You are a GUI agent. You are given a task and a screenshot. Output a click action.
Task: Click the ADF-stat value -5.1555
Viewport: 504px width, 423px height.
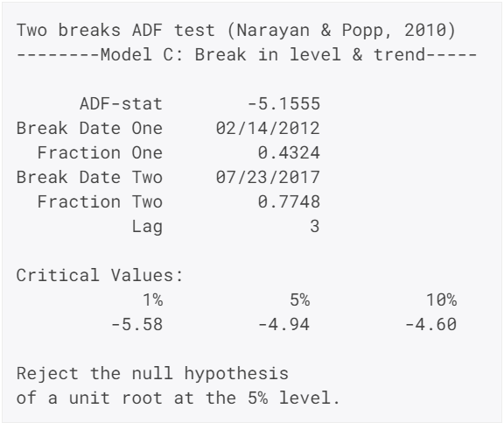pyautogui.click(x=283, y=104)
